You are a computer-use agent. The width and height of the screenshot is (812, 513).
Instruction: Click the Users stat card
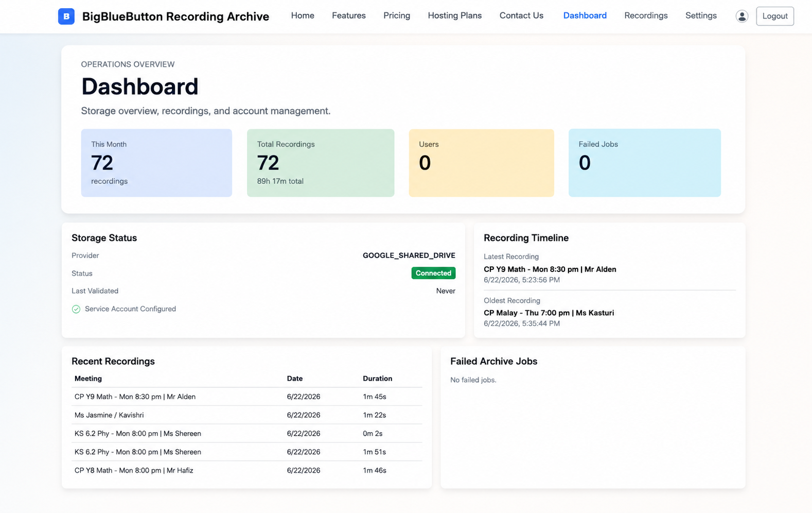pos(481,163)
